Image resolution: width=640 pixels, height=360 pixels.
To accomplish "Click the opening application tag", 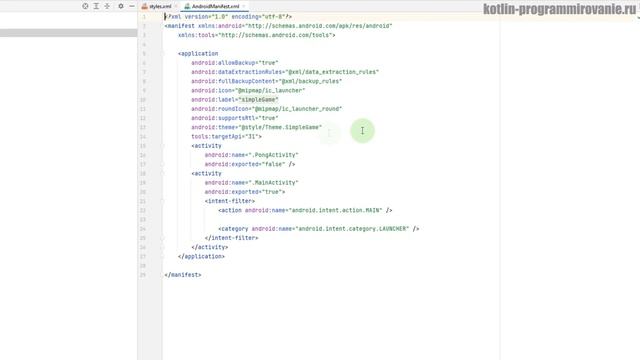I will 198,53.
